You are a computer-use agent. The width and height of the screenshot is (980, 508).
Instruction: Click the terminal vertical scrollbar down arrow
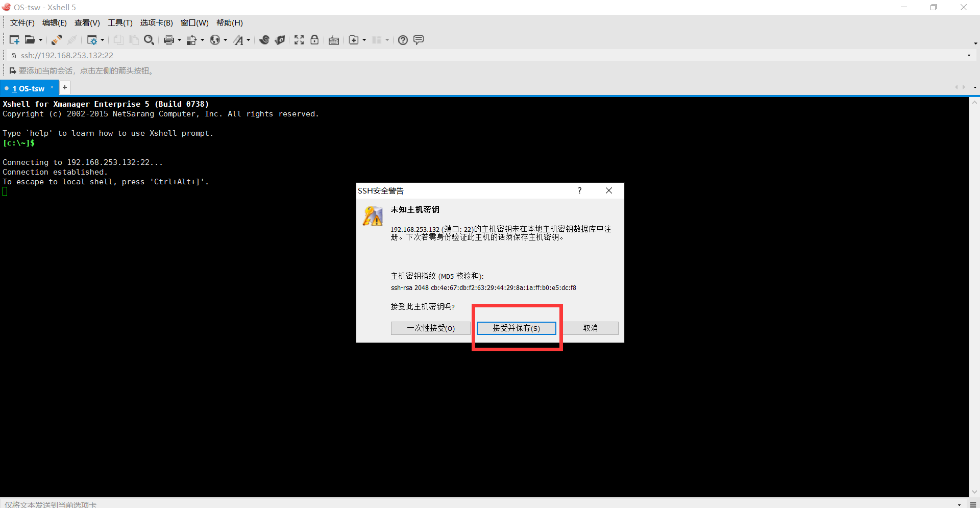point(974,492)
